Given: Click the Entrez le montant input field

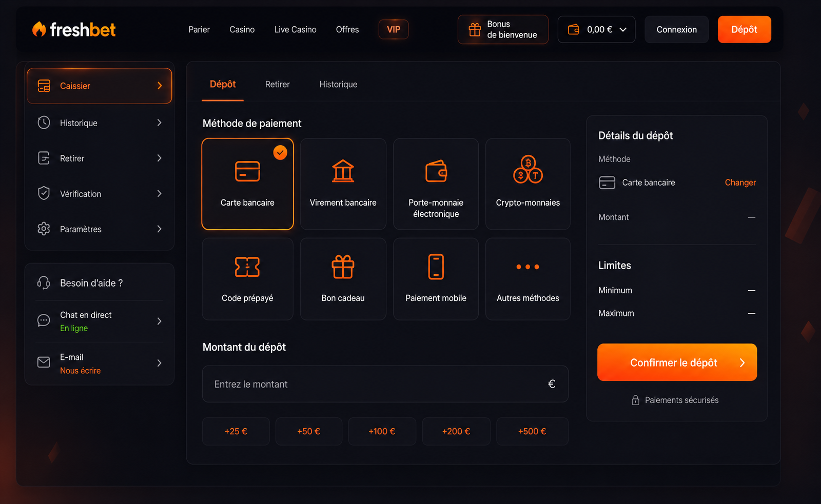Looking at the screenshot, I should click(385, 384).
